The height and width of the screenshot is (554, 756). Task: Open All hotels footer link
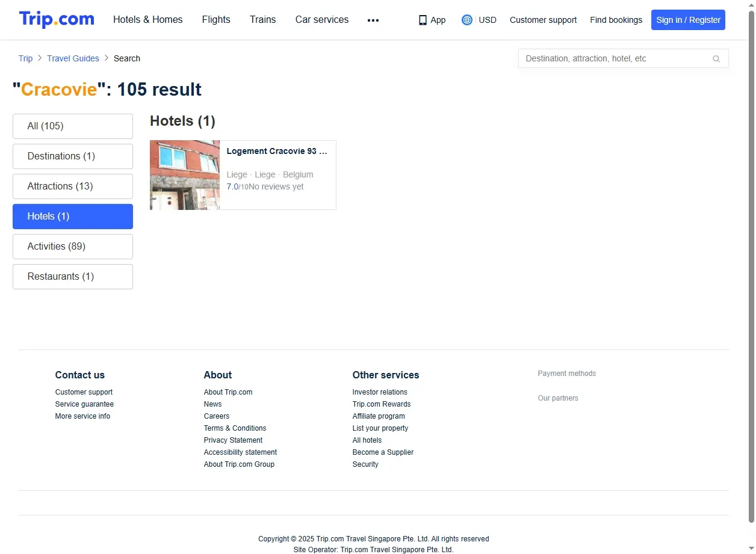(x=367, y=440)
